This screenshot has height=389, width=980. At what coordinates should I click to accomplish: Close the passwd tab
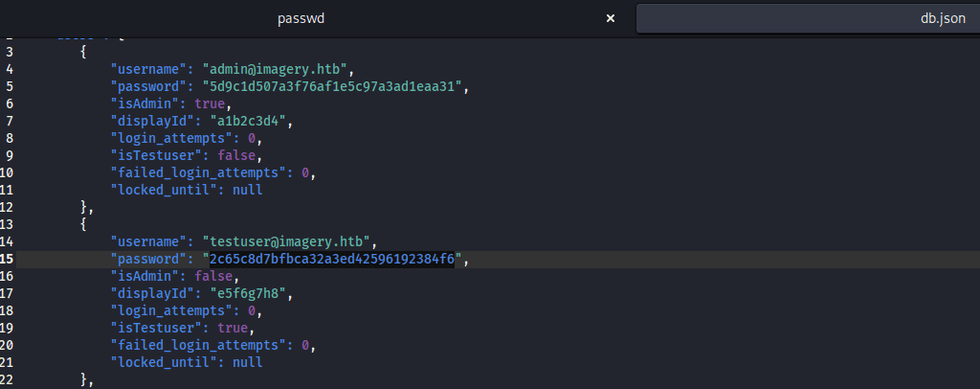pos(611,19)
